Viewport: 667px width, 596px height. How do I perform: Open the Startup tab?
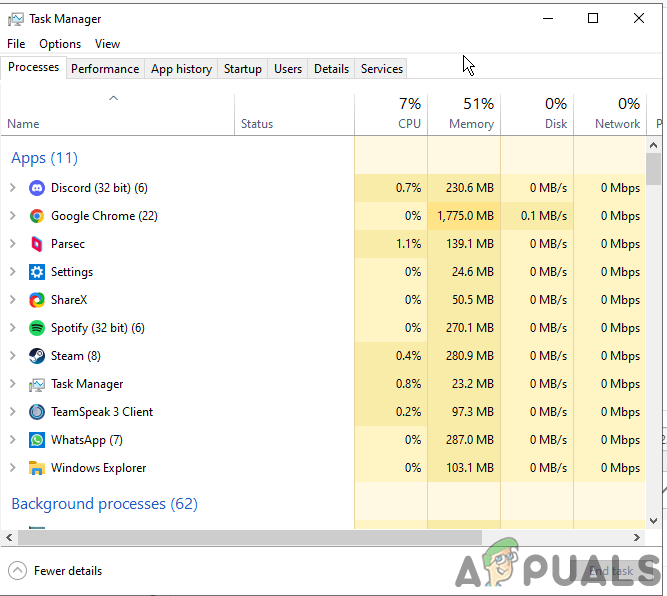242,69
